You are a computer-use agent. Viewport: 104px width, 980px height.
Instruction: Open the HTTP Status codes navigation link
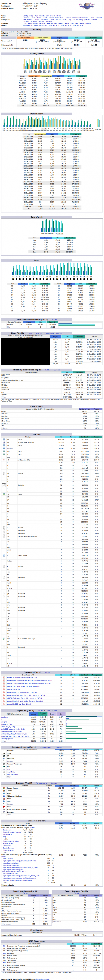tap(40, 26)
